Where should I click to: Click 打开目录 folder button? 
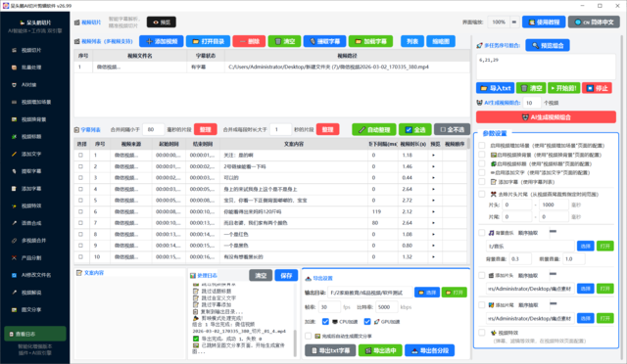tap(208, 41)
